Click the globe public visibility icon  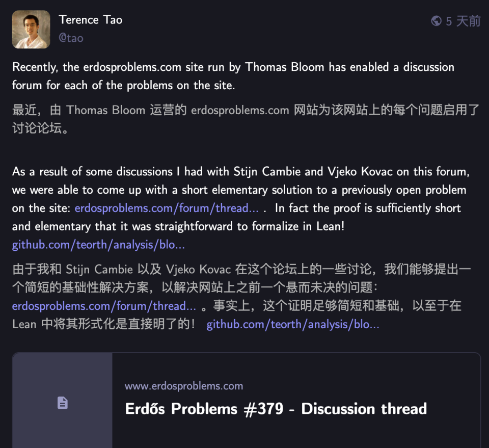(x=436, y=21)
